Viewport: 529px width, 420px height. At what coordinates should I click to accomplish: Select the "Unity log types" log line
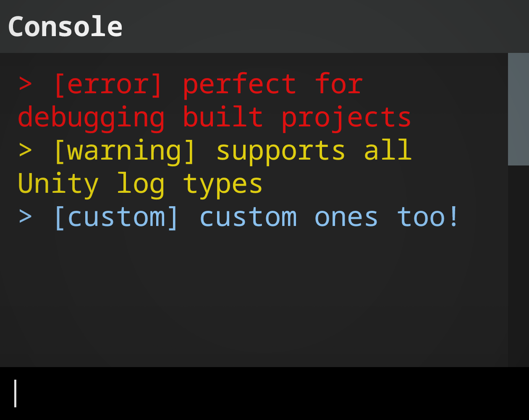(140, 184)
